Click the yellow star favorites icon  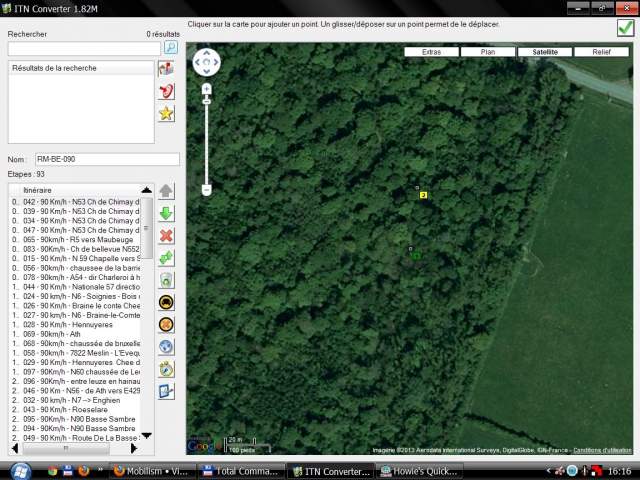[x=166, y=113]
